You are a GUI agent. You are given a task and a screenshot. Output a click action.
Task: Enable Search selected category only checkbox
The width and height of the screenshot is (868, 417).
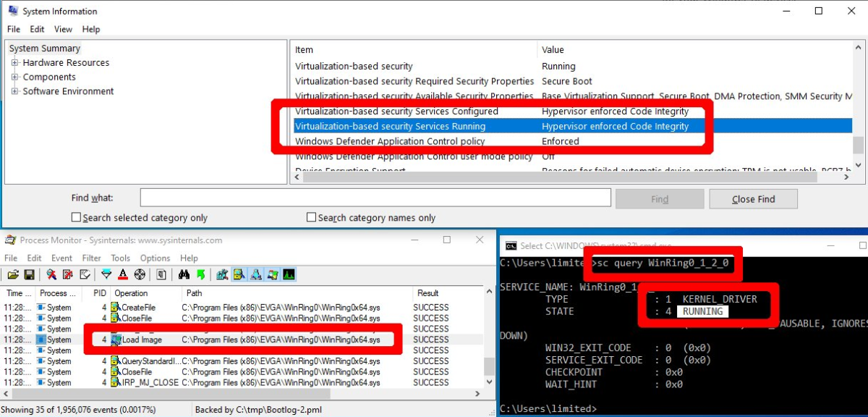[x=76, y=218]
